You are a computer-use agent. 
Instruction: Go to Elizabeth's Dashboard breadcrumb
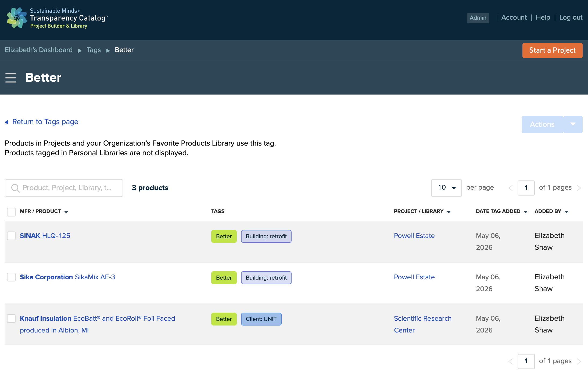point(39,50)
